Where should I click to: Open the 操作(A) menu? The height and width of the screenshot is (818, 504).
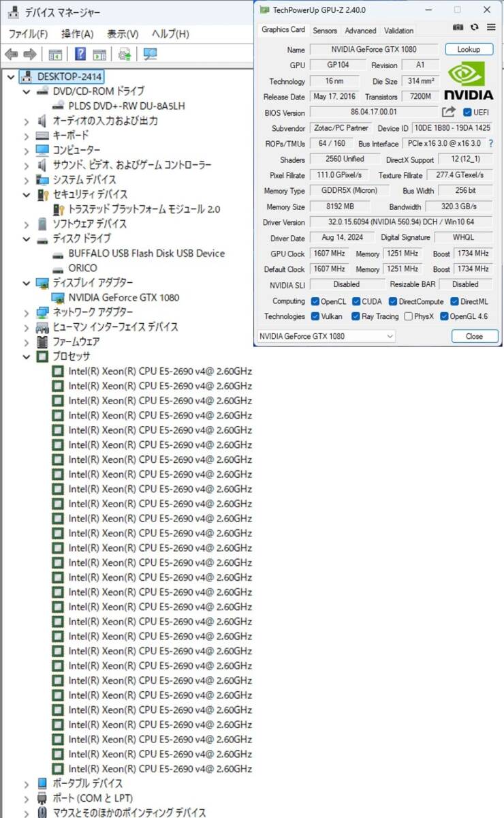click(77, 34)
